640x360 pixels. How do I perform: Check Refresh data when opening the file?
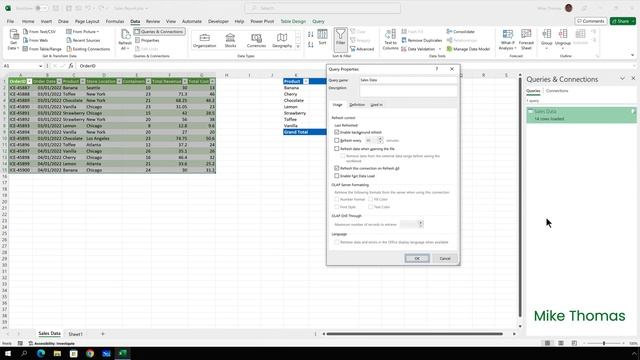tap(337, 149)
